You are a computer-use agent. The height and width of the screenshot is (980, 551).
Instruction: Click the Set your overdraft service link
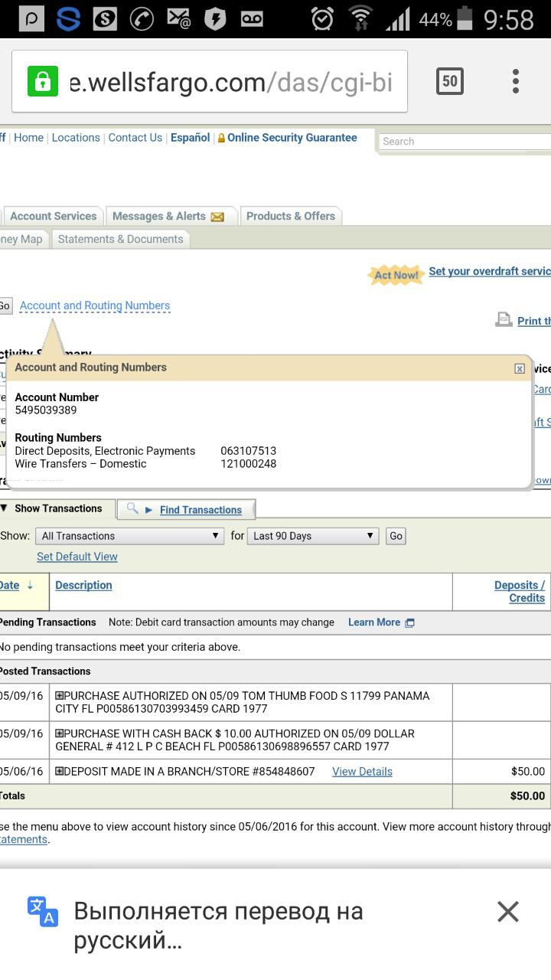(x=490, y=272)
